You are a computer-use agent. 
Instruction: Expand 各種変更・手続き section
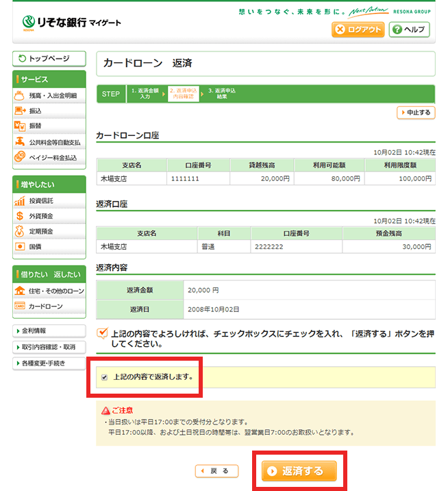(x=49, y=363)
